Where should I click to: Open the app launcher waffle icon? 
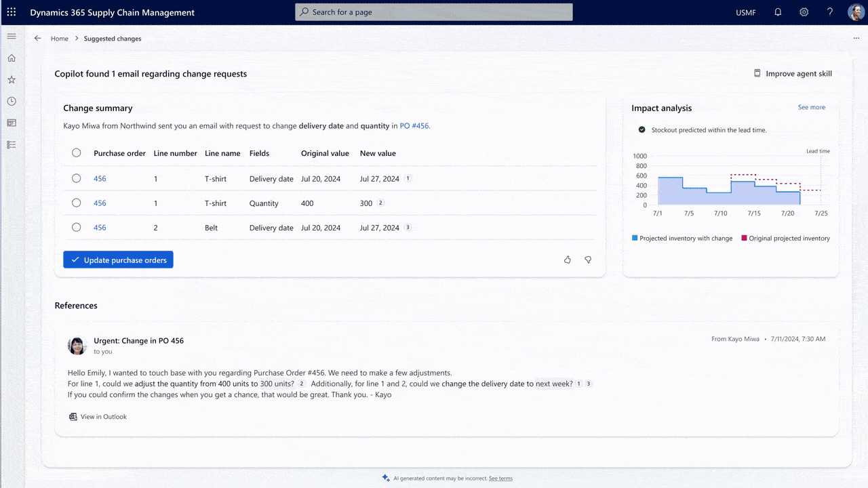point(12,12)
